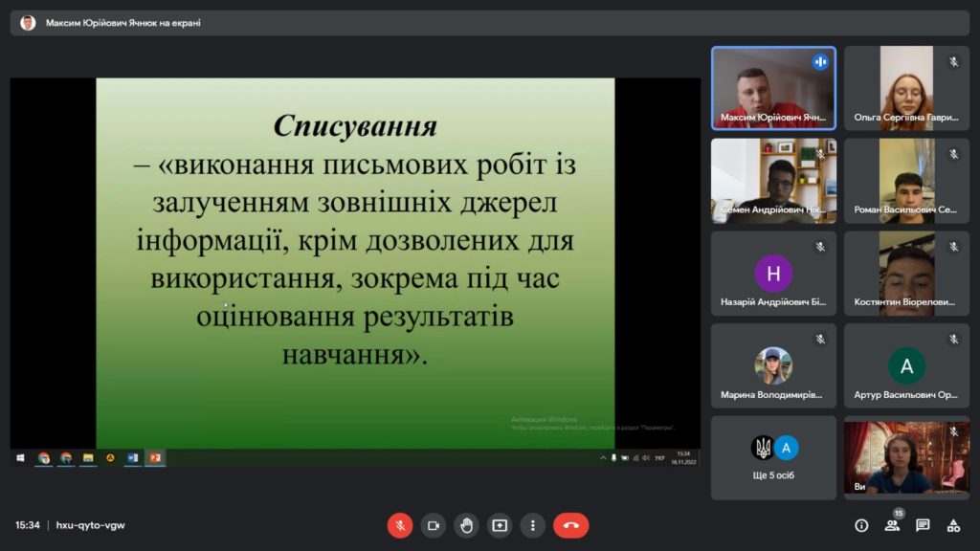This screenshot has height=551, width=980.
Task: Click Назарій Андрійович avatar tile
Action: coord(773,273)
